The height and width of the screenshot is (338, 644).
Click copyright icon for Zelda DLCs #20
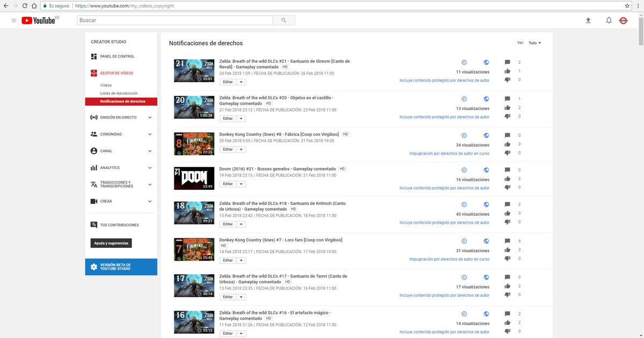click(x=464, y=99)
